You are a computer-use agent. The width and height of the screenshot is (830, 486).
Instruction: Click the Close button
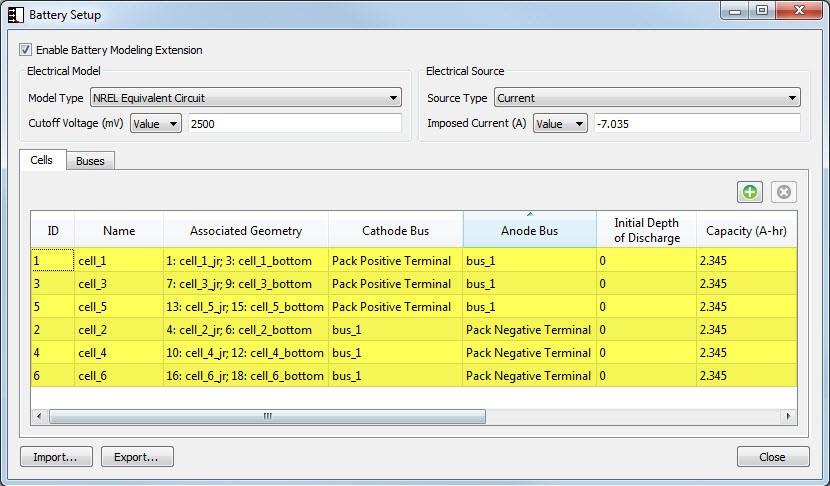(773, 457)
